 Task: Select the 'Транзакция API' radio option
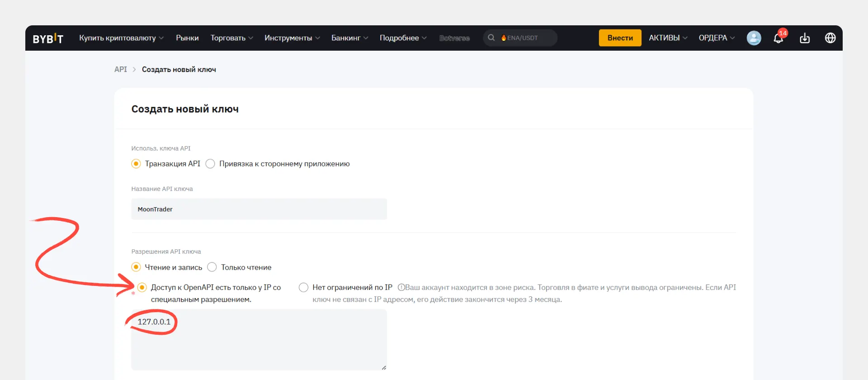(x=136, y=164)
